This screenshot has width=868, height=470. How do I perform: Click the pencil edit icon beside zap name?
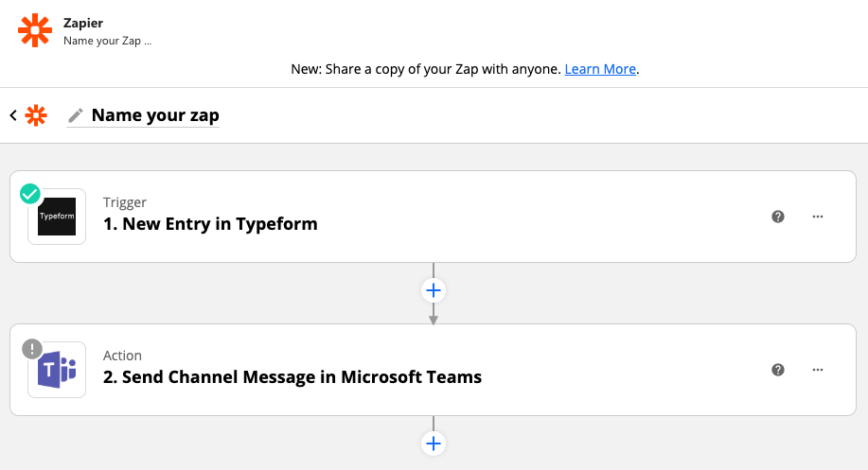[x=76, y=115]
